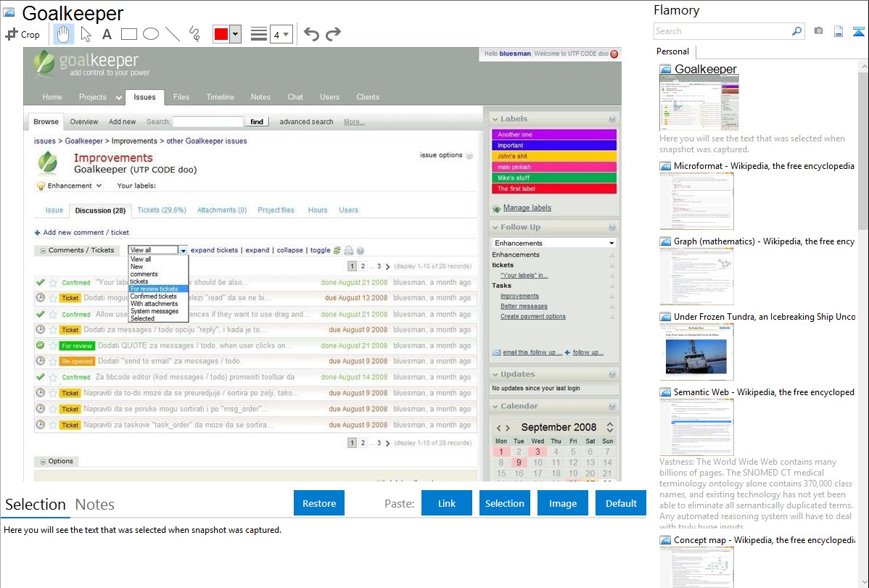Select the Crop tool in Flamory toolbar
This screenshot has width=869, height=588.
tap(22, 34)
